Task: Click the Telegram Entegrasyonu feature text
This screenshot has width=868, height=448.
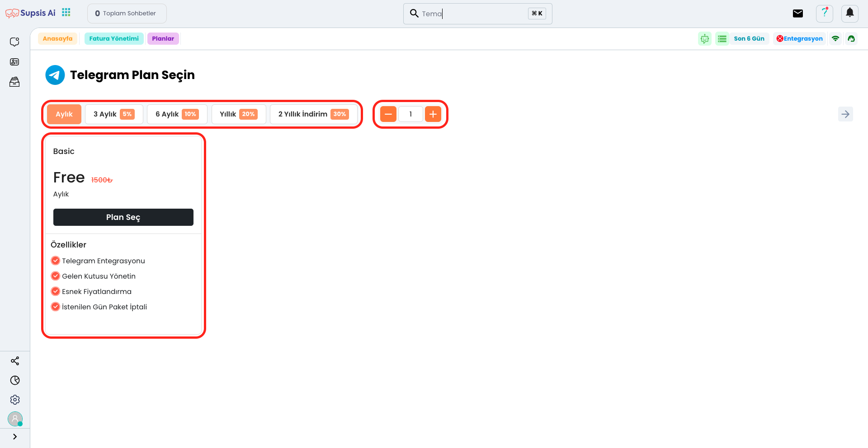Action: point(104,261)
